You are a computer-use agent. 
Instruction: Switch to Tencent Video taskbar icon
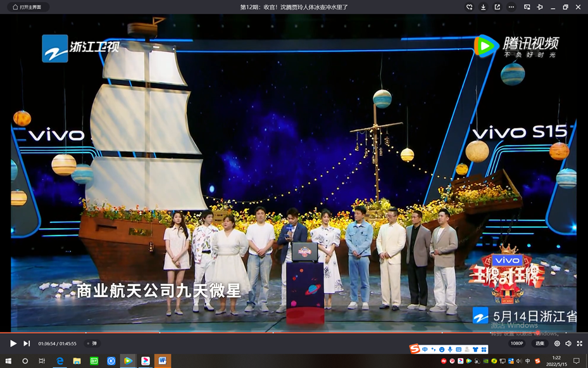[x=128, y=361]
